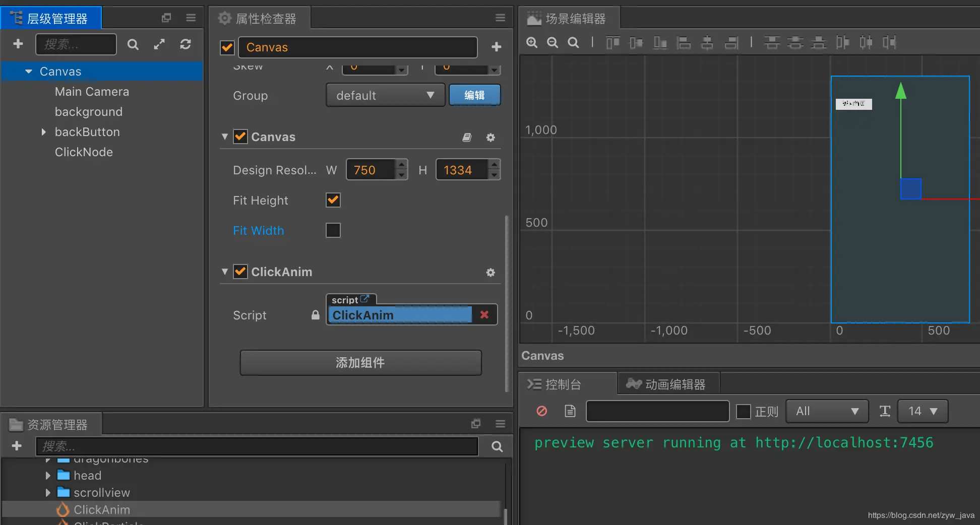Screen dimensions: 980x525
Task: Distribute nodes by vertical centers
Action: [x=795, y=42]
